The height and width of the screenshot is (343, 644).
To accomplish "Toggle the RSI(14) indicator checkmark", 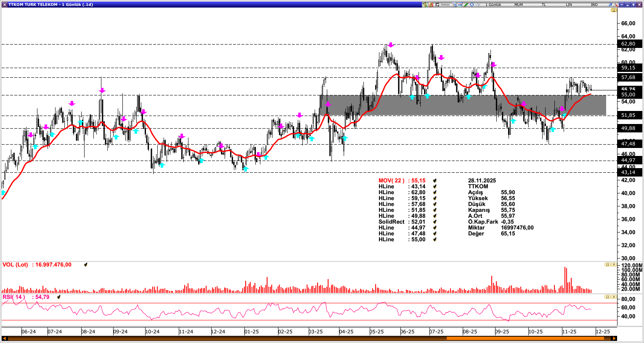I will pyautogui.click(x=59, y=297).
